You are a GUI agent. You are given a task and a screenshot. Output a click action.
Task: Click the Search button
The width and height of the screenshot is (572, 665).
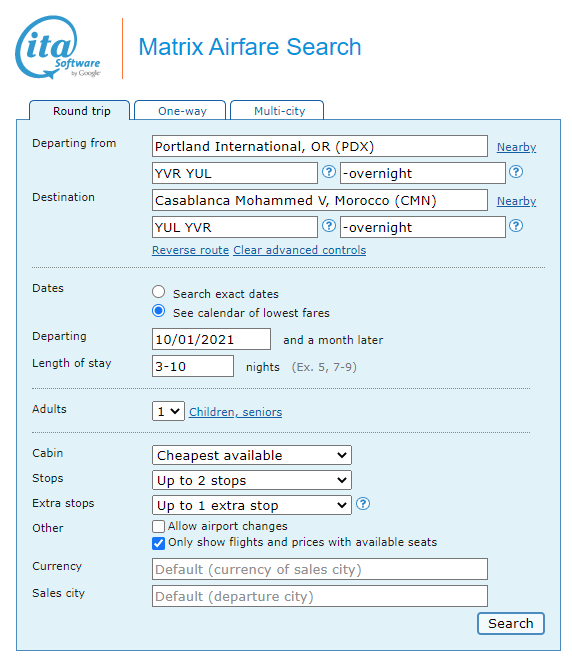pos(511,623)
